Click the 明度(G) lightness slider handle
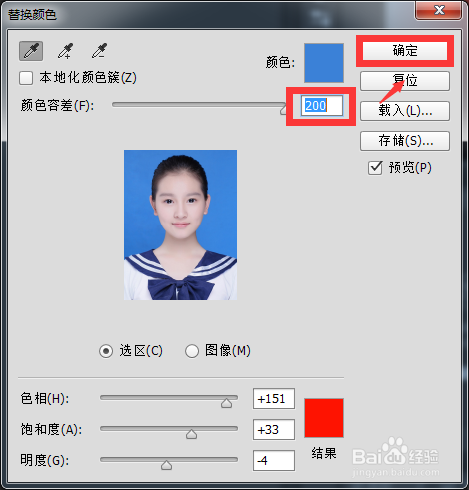The image size is (469, 490). [x=166, y=465]
